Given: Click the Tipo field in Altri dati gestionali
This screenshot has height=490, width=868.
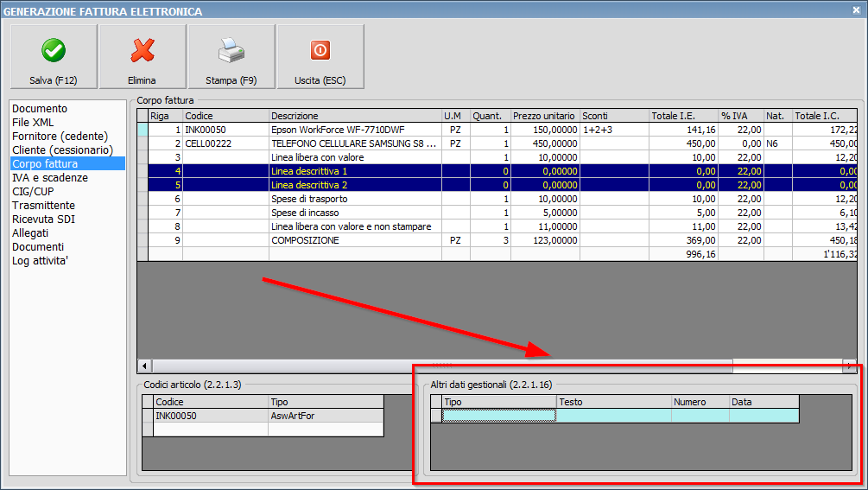Looking at the screenshot, I should [x=498, y=416].
